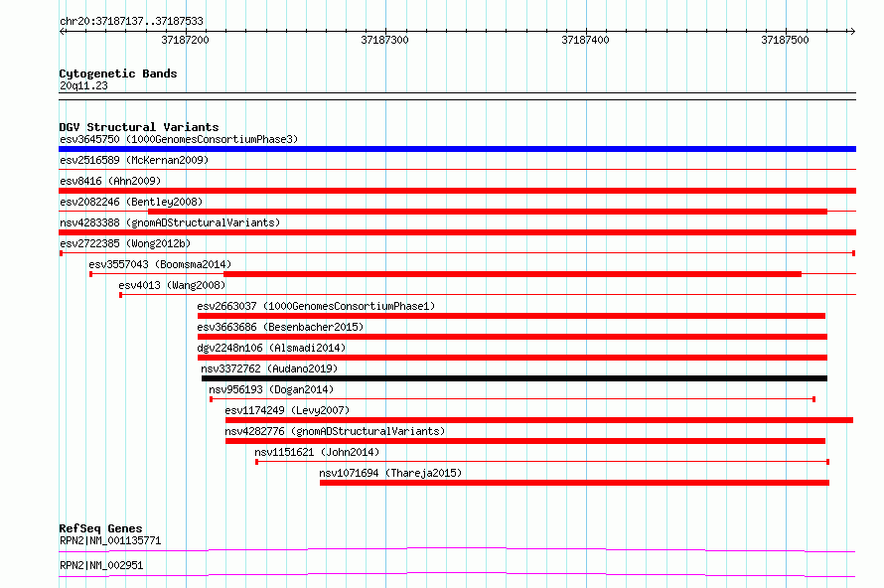This screenshot has width=884, height=588.
Task: Open esv3663686 (Besenbacher2015) label
Action: tap(280, 327)
